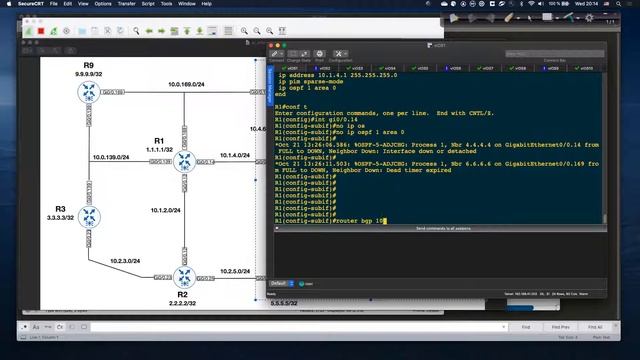The image size is (640, 360).
Task: Click the R2 router icon in diagram
Action: click(x=184, y=278)
